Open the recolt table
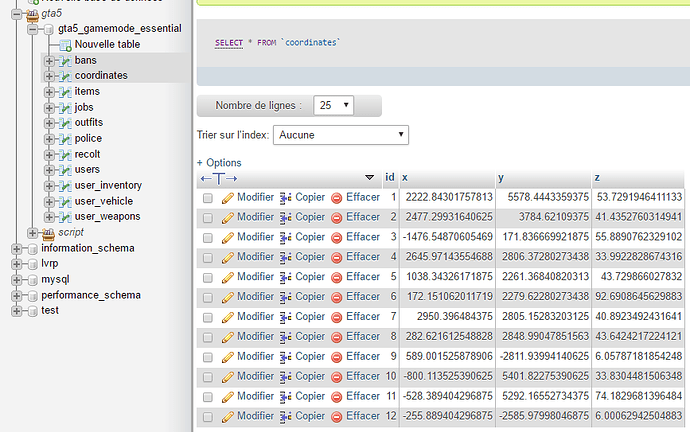The height and width of the screenshot is (432, 690). pyautogui.click(x=88, y=154)
